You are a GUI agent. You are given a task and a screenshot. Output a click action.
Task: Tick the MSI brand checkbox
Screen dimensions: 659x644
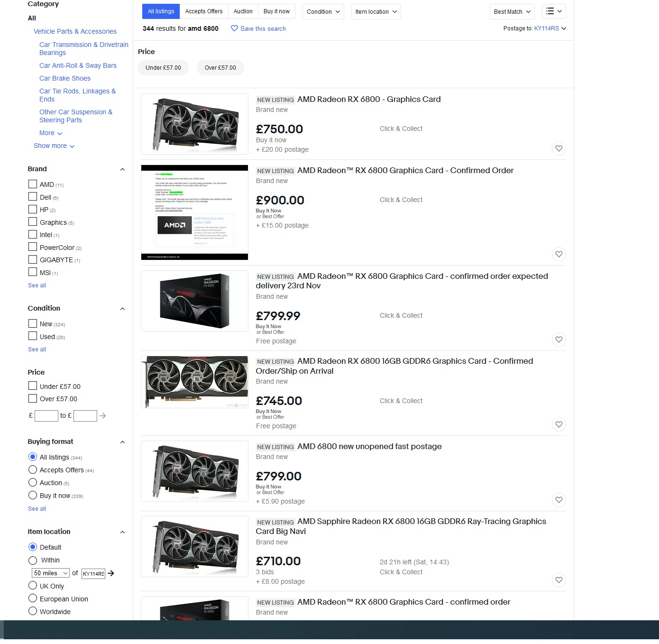click(x=33, y=272)
